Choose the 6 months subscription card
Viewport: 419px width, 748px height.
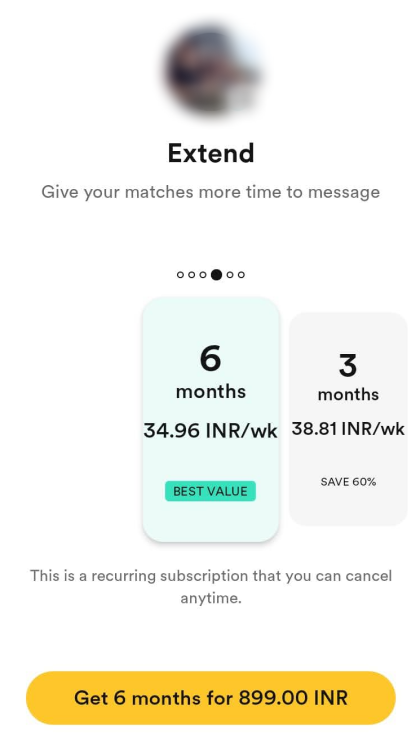(x=210, y=419)
